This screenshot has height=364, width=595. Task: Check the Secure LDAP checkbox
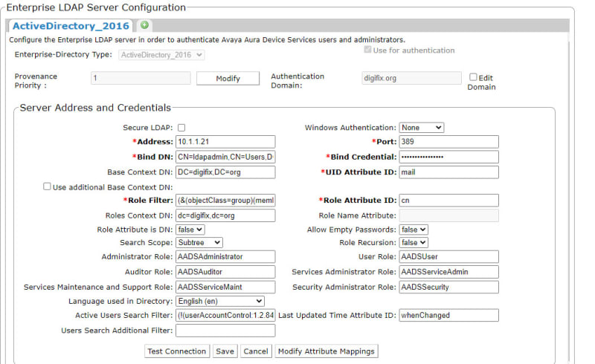(181, 128)
